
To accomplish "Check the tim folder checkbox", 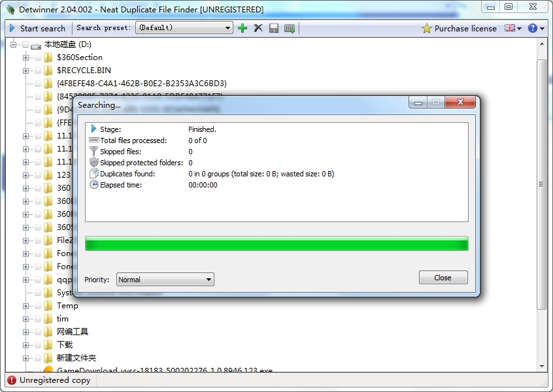I will (x=38, y=319).
